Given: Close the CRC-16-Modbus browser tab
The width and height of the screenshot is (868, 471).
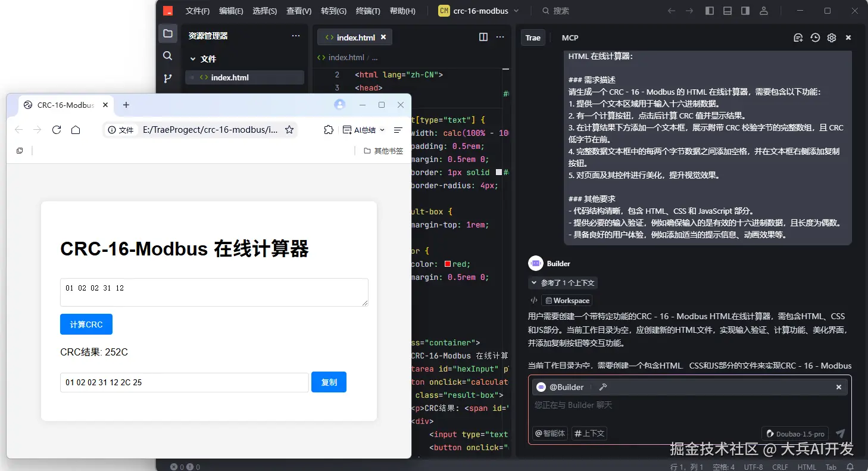Looking at the screenshot, I should (x=105, y=105).
